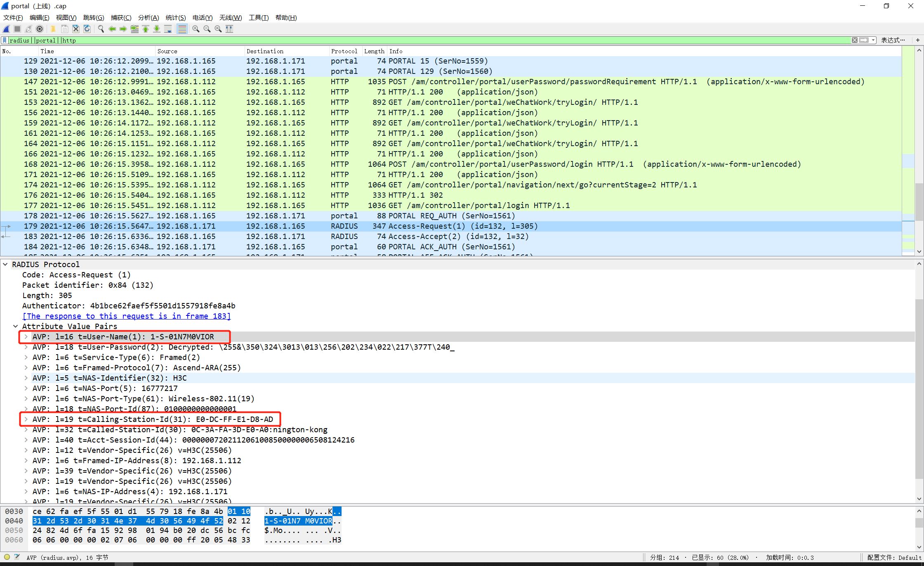Viewport: 924px width, 566px height.
Task: Open the 表达式 filter expression dialog
Action: (x=893, y=40)
